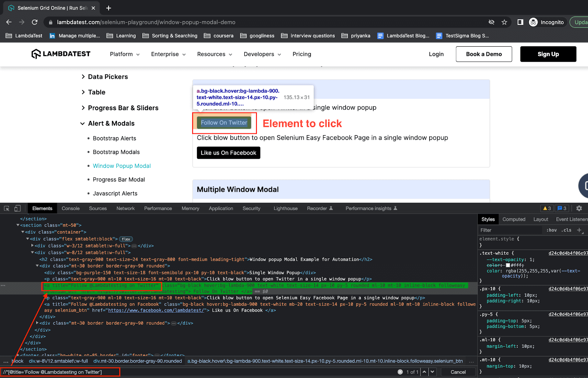The width and height of the screenshot is (588, 378).
Task: Toggle the .cls class editor
Action: pyautogui.click(x=567, y=230)
